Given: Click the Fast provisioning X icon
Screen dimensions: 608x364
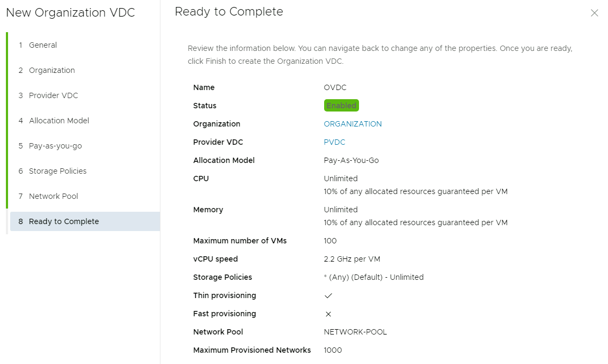Looking at the screenshot, I should click(x=328, y=314).
